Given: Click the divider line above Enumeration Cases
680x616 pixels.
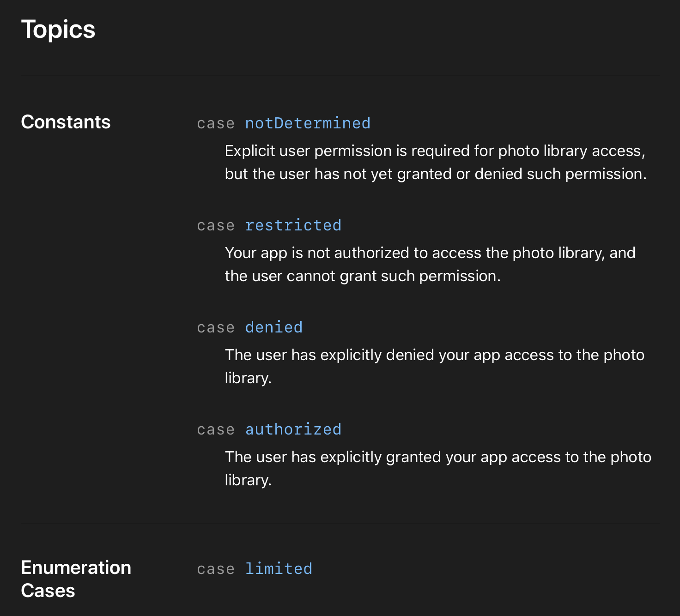Looking at the screenshot, I should [x=340, y=524].
